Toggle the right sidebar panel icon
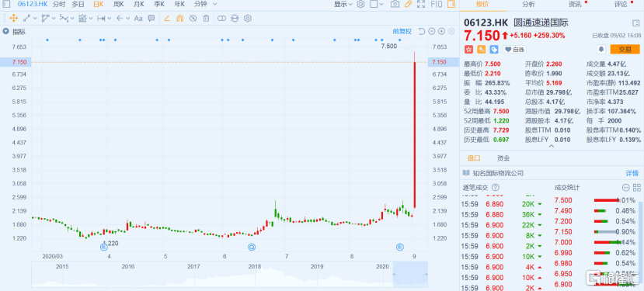The width and height of the screenshot is (644, 291). click(451, 4)
